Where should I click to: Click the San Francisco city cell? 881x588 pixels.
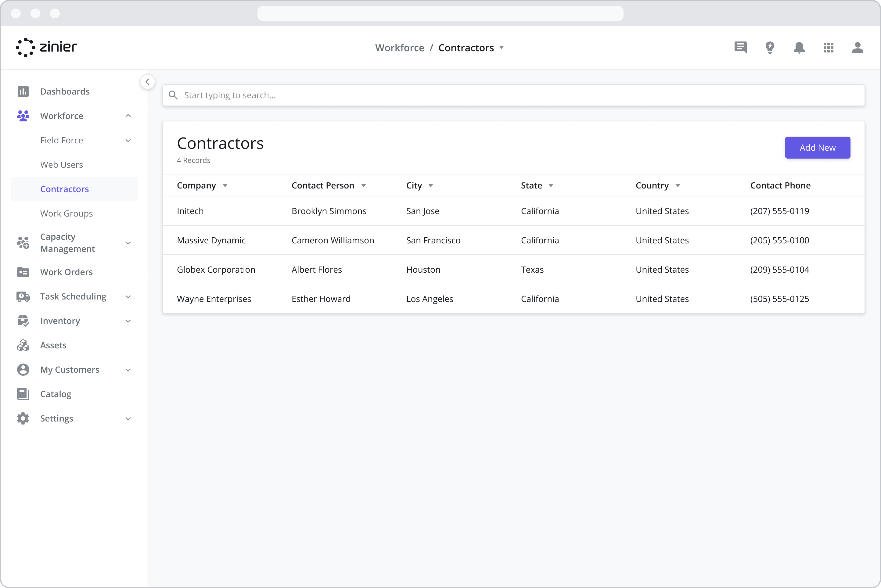(x=433, y=240)
